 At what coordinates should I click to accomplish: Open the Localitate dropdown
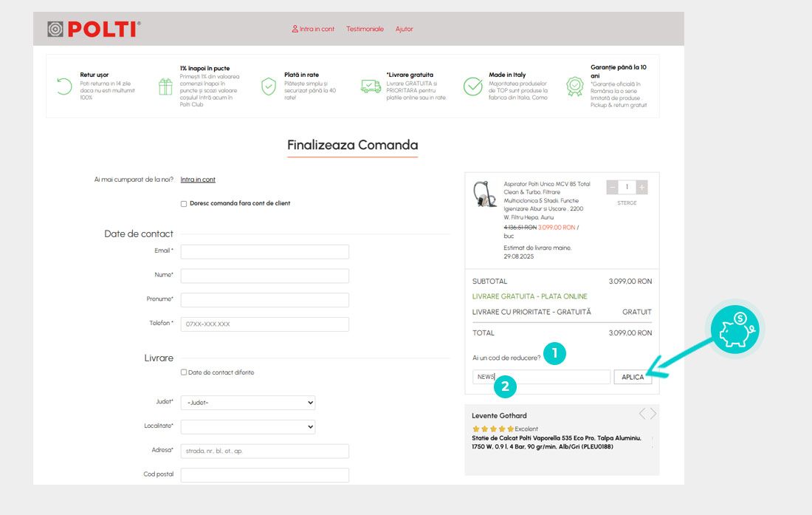coord(248,427)
